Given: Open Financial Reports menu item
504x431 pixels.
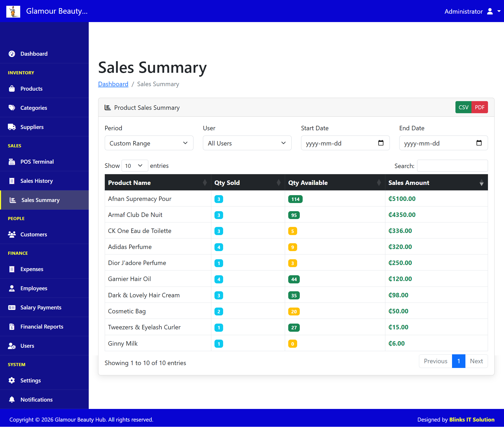Looking at the screenshot, I should point(44,327).
